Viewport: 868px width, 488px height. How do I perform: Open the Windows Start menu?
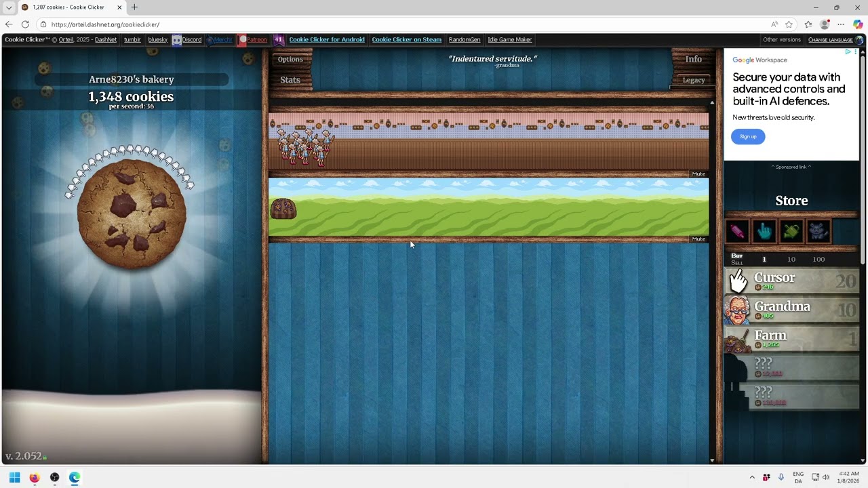(14, 477)
